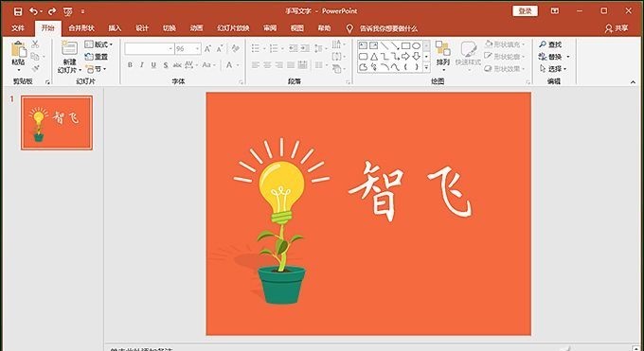Toggle underline formatting
The image size is (644, 351).
(x=153, y=65)
